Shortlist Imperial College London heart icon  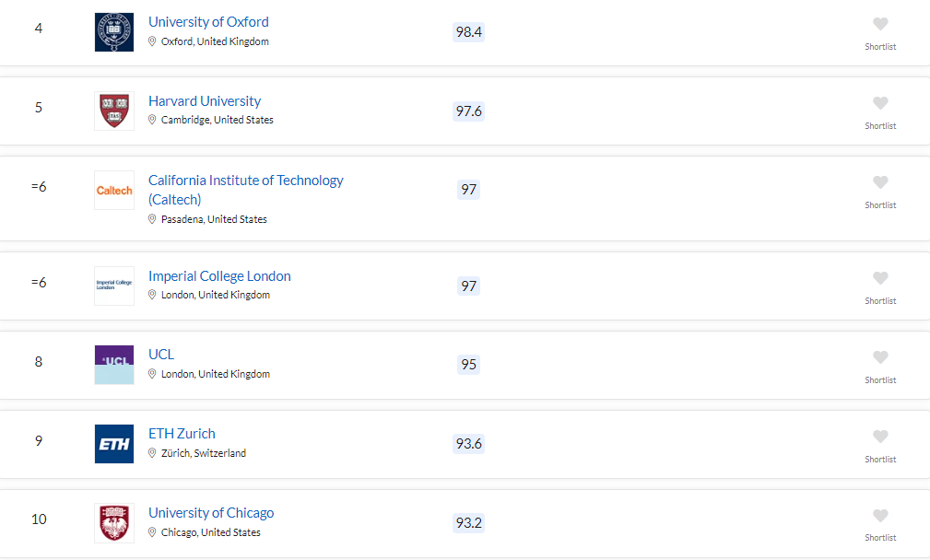pos(880,278)
